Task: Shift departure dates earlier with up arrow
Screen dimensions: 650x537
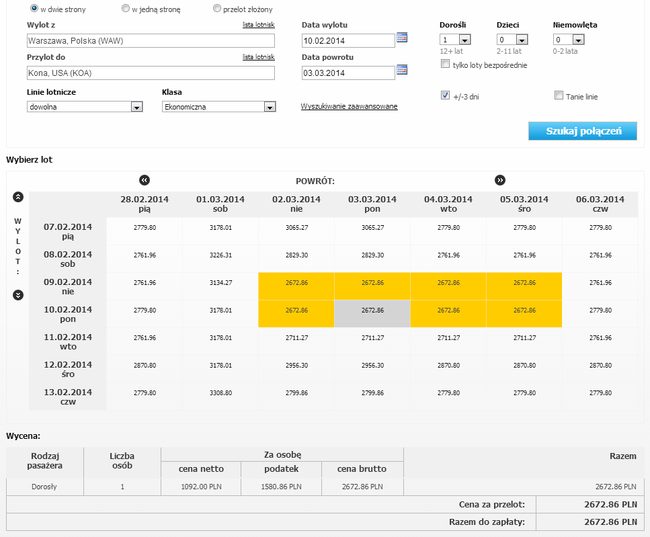Action: 18,197
